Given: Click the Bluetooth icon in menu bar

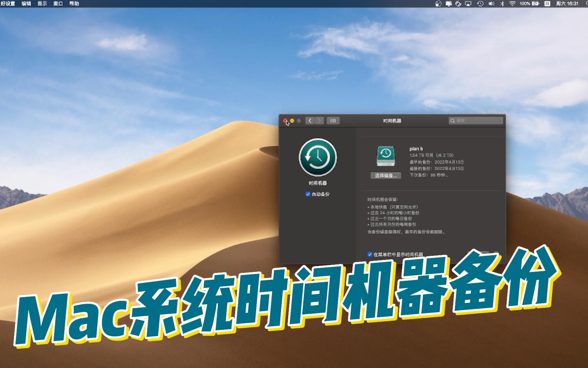Looking at the screenshot, I should coord(502,4).
